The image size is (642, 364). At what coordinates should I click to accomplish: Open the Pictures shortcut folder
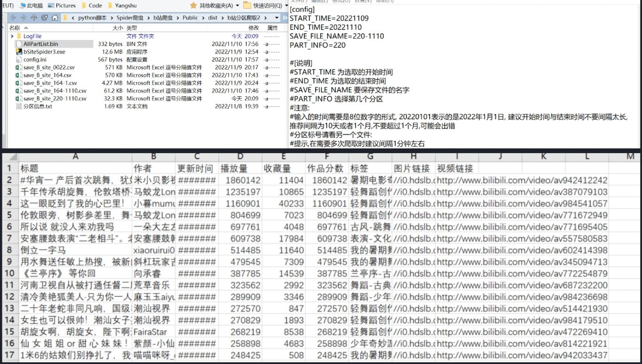61,6
